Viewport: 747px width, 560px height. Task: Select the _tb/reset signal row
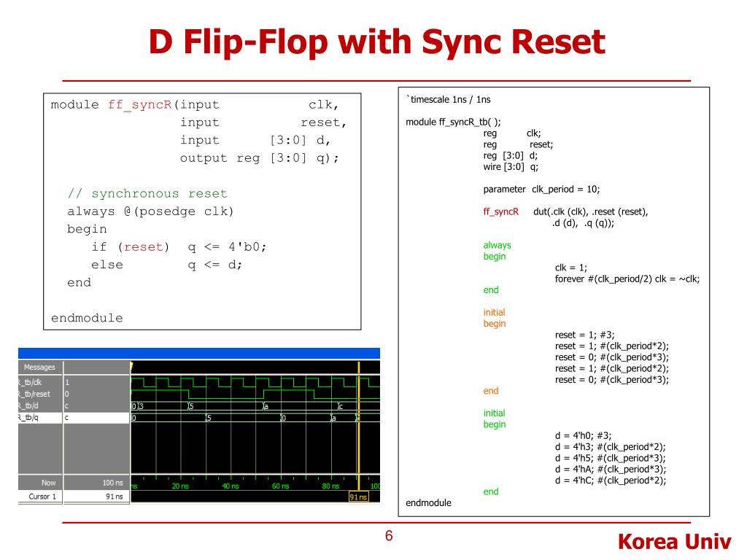[x=41, y=394]
